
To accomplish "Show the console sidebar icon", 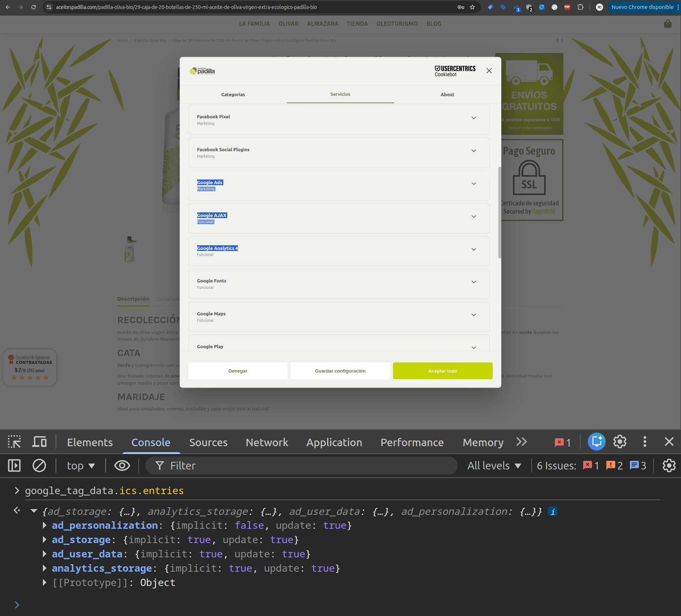I will coord(14,465).
